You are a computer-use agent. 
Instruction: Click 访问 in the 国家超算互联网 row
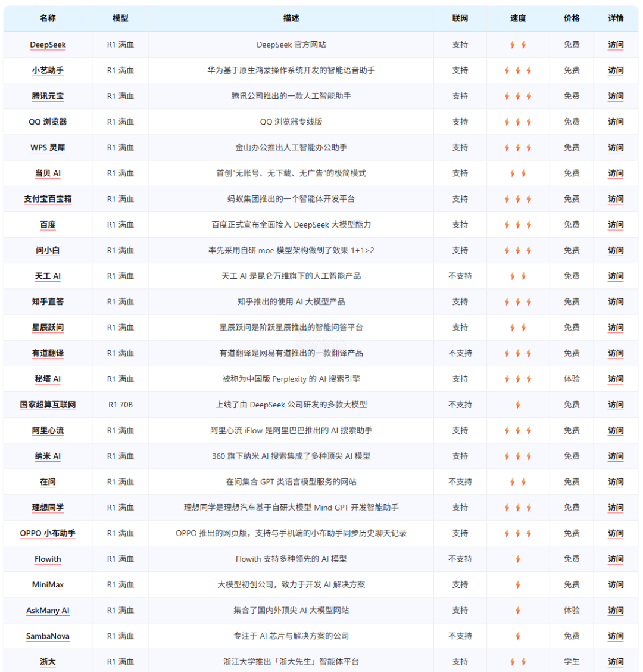coord(616,405)
